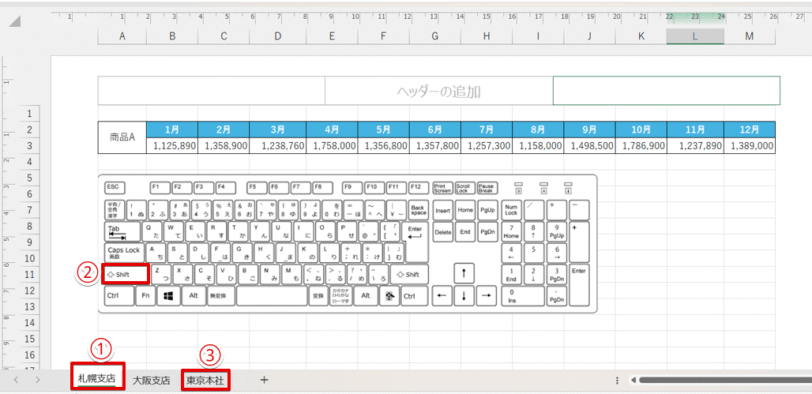Select the cell with value 1,786,900
This screenshot has height=394, width=812.
click(641, 145)
